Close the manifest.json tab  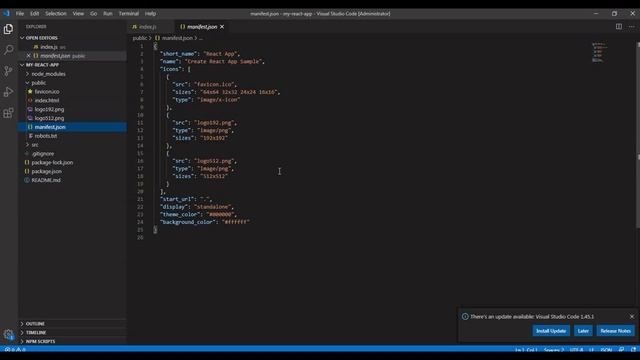pos(222,27)
